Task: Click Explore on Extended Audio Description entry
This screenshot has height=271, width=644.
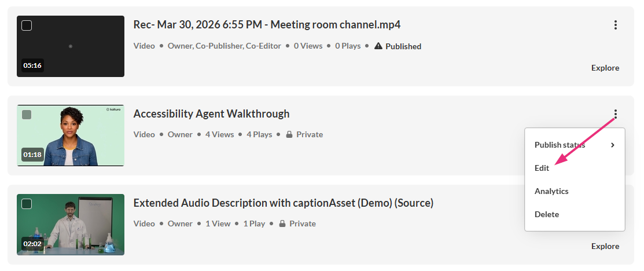Action: 605,246
